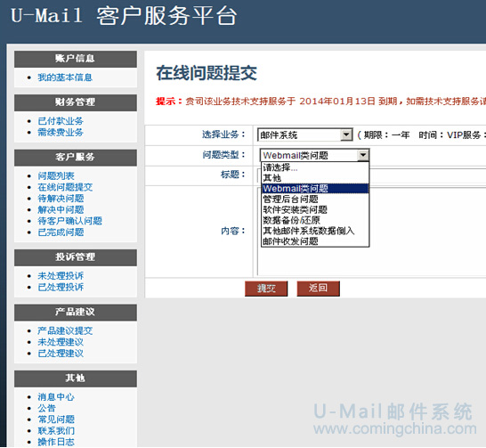Click the 投诉管理 section header
Screen dimensions: 486x448
76,257
